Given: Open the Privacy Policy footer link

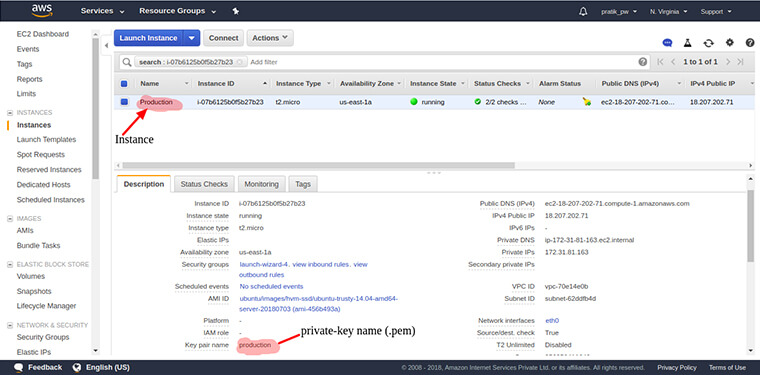Looking at the screenshot, I should [677, 367].
